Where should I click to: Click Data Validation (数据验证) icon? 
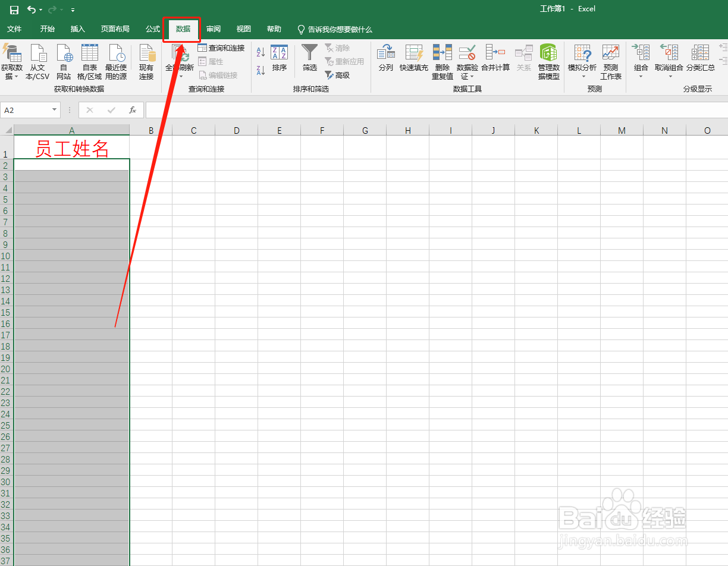click(x=467, y=54)
